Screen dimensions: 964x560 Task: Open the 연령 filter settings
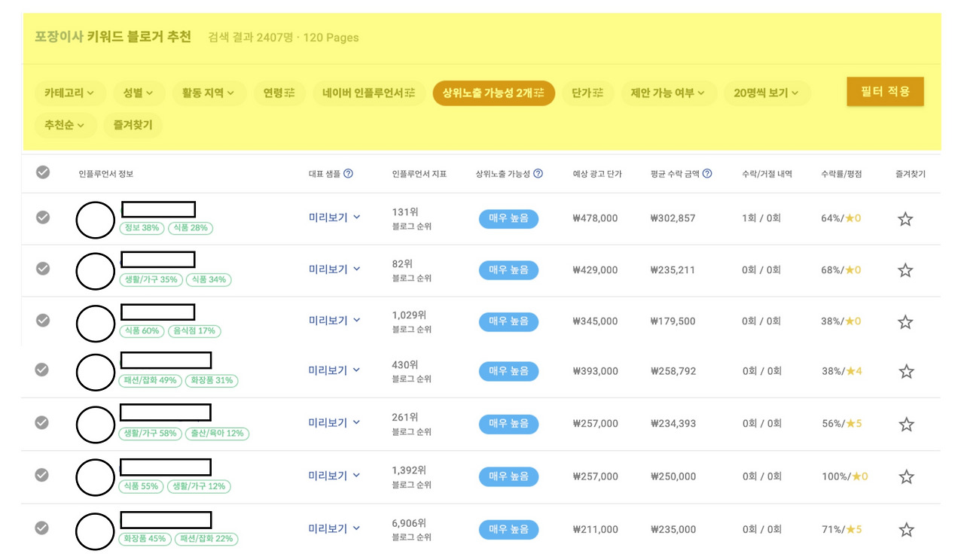(x=279, y=93)
